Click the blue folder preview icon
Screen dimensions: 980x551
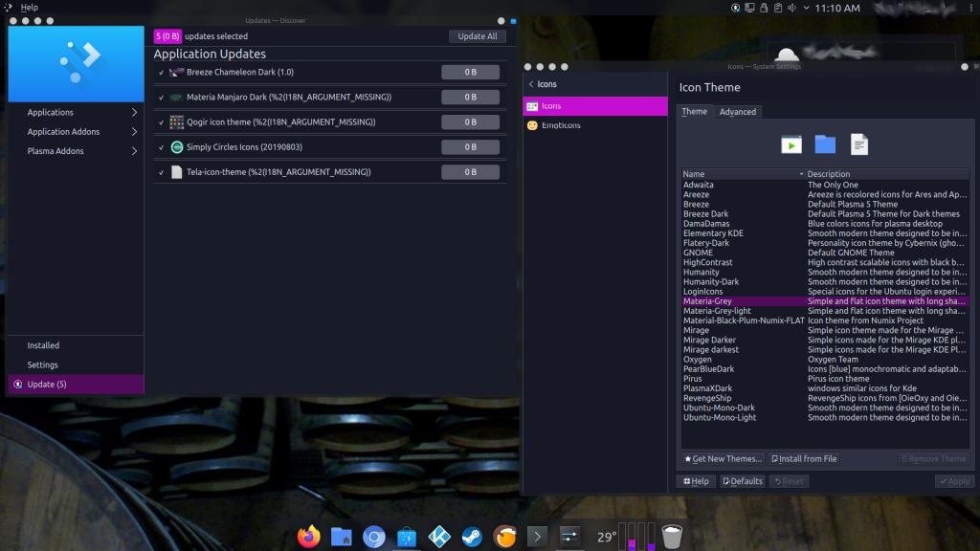click(x=825, y=144)
